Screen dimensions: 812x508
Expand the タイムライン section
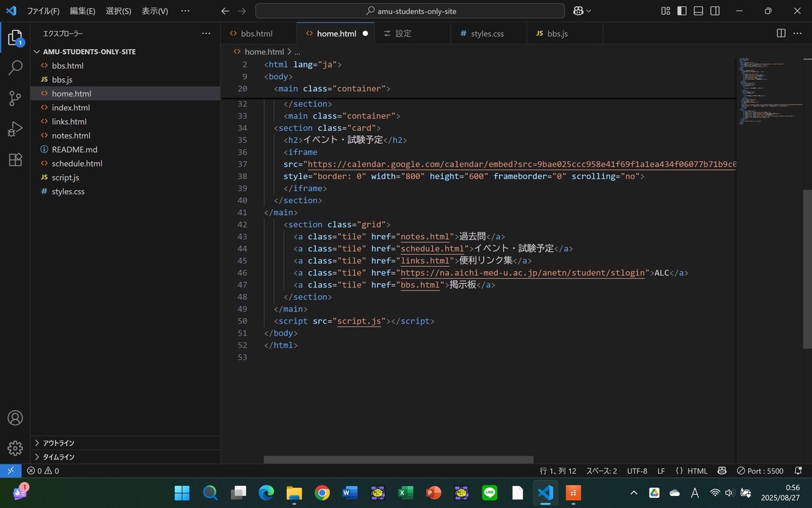tap(125, 457)
